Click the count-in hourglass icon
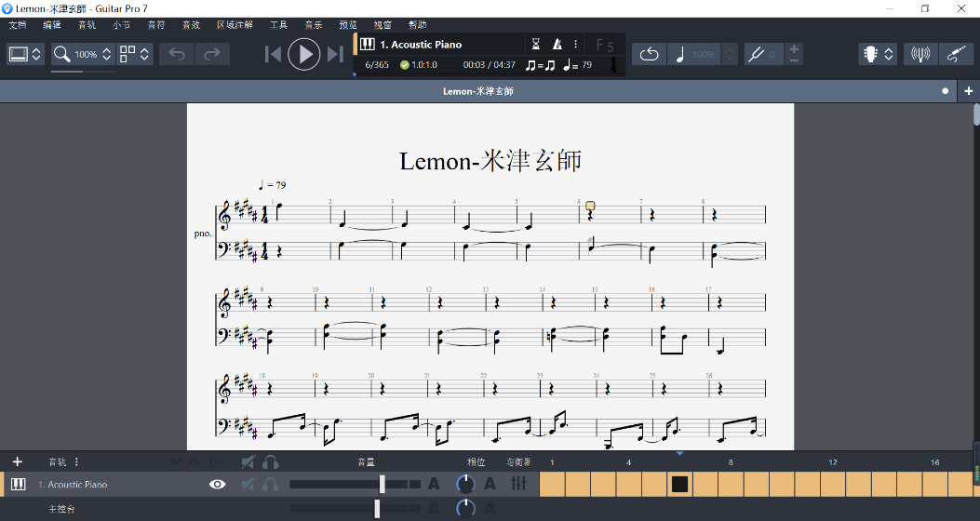The image size is (980, 521). tap(535, 44)
